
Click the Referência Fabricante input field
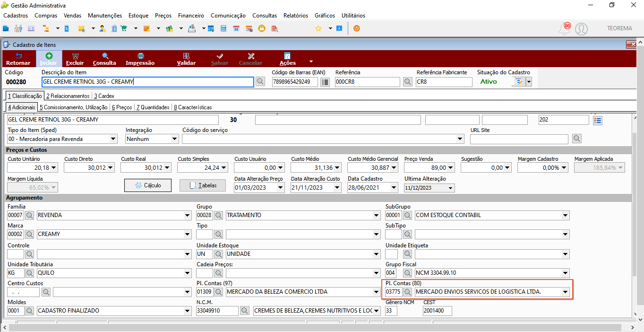point(444,82)
